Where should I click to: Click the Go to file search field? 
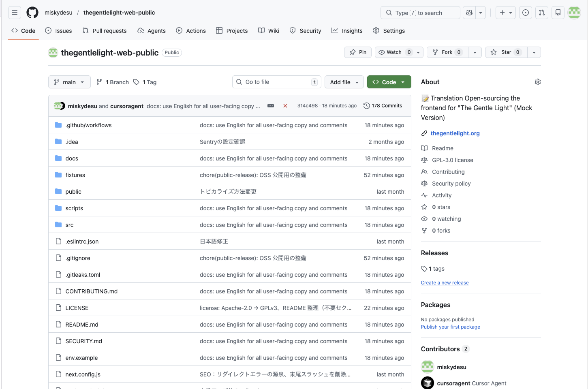pos(277,82)
